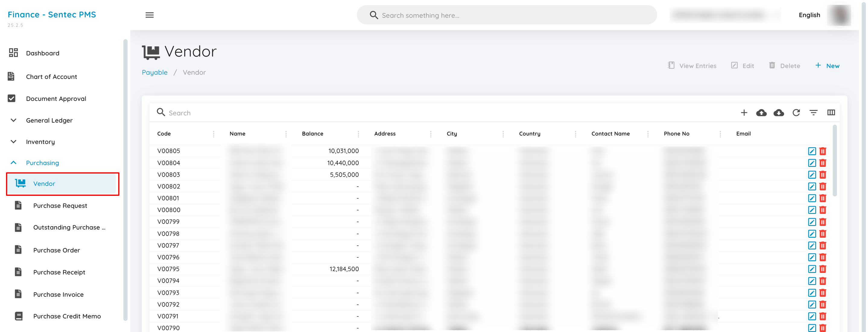Click the New vendor button
The height and width of the screenshot is (332, 868).
point(827,66)
